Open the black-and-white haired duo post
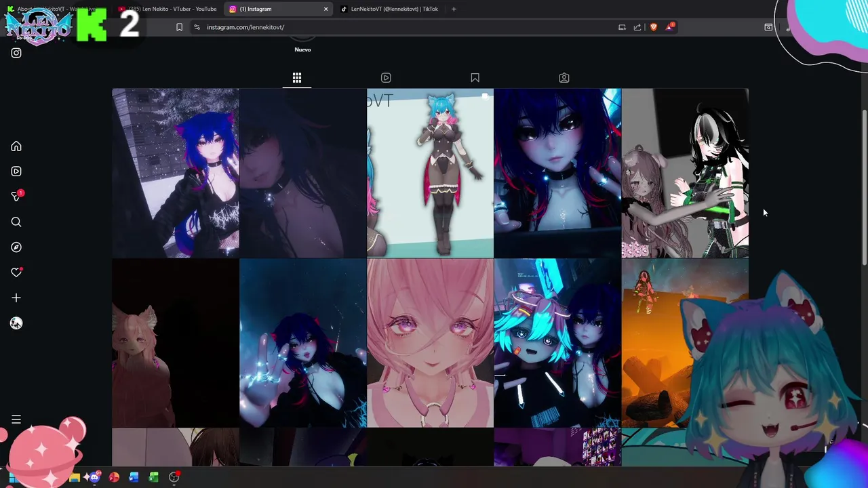The height and width of the screenshot is (488, 868). pos(685,173)
